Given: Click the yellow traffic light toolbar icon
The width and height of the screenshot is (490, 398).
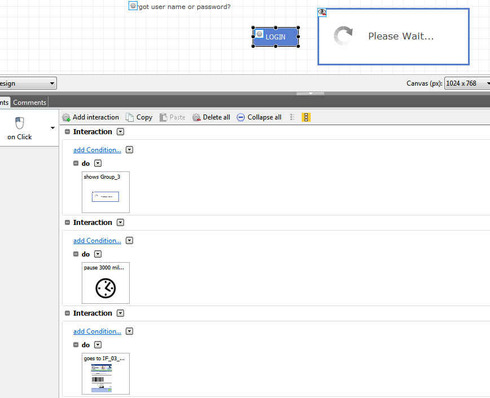Looking at the screenshot, I should tap(306, 117).
